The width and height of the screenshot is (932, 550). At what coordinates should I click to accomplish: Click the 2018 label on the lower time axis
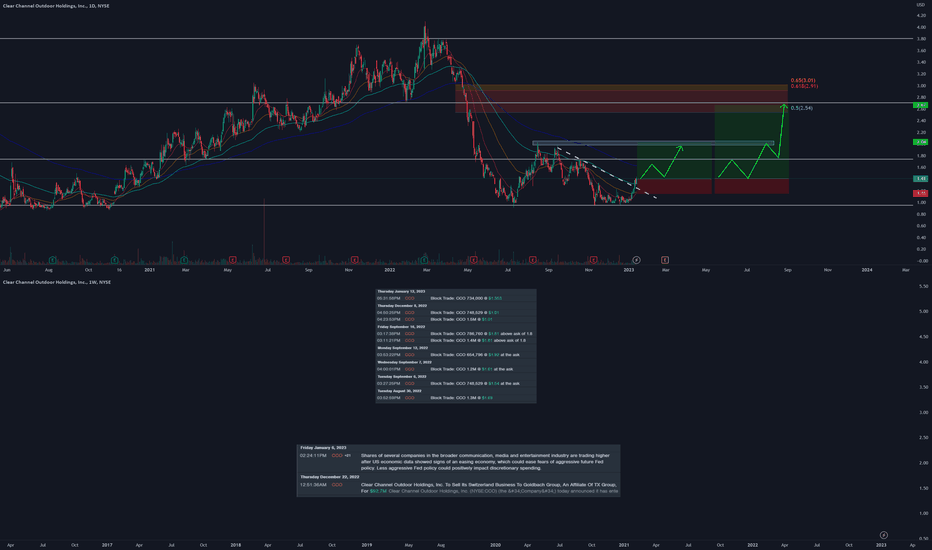pos(235,545)
